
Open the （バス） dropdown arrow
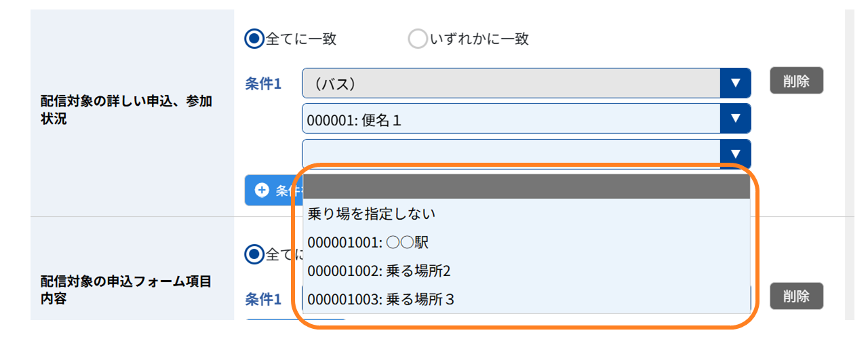pos(736,83)
